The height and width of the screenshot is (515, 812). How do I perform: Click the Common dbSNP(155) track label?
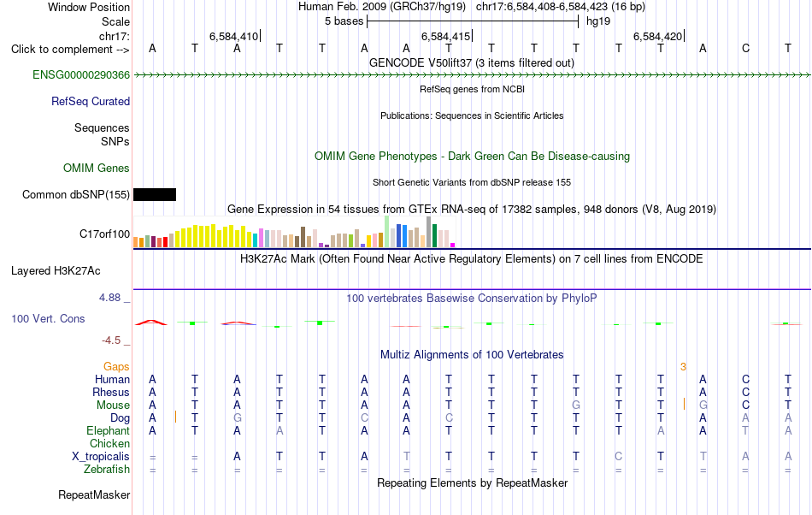click(x=76, y=195)
